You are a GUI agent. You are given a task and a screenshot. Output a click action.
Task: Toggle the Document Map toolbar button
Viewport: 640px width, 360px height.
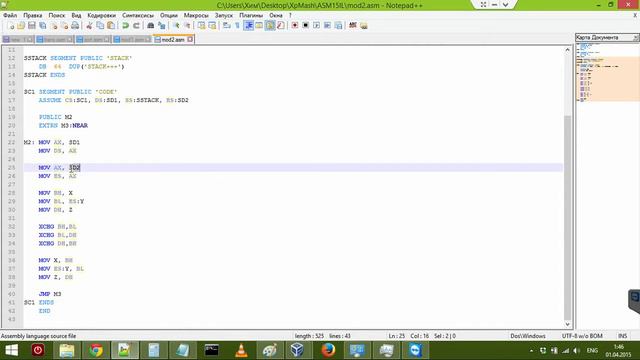270,25
